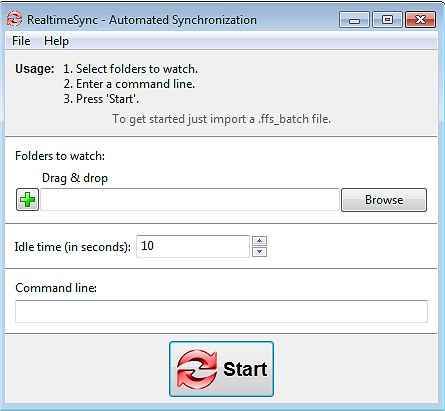Open the Help menu
Image resolution: width=445 pixels, height=411 pixels.
click(x=56, y=41)
